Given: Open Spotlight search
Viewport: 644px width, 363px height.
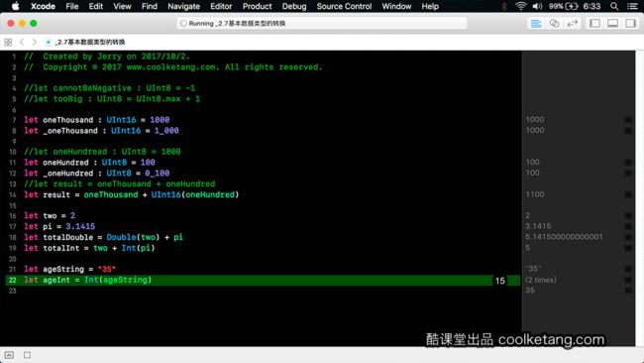Looking at the screenshot, I should [x=614, y=6].
